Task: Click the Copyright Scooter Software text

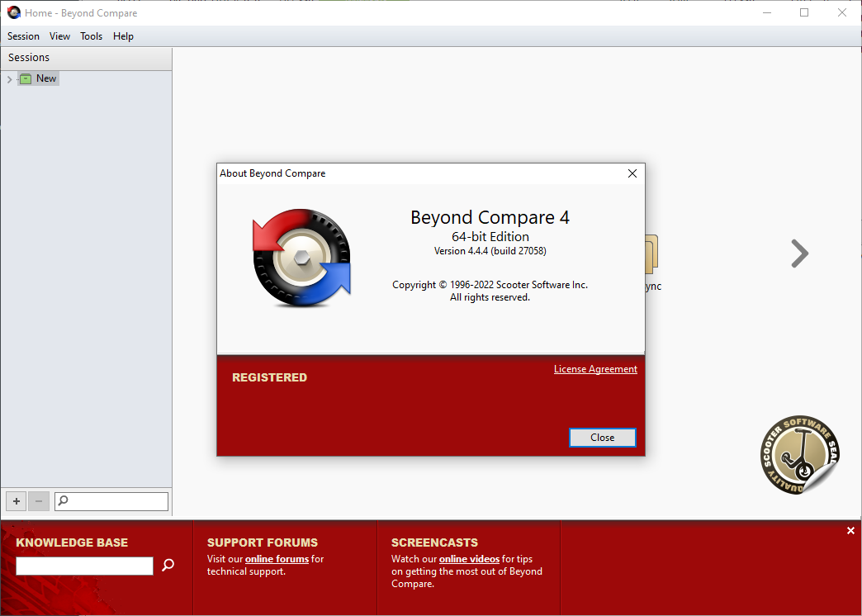Action: (490, 285)
